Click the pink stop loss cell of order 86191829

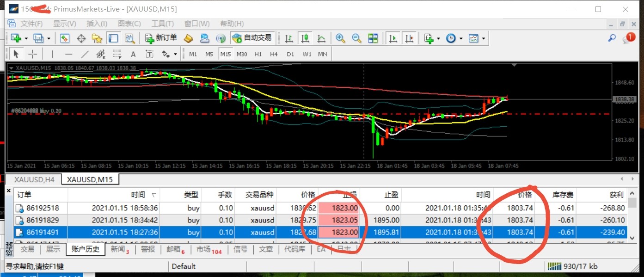click(339, 220)
